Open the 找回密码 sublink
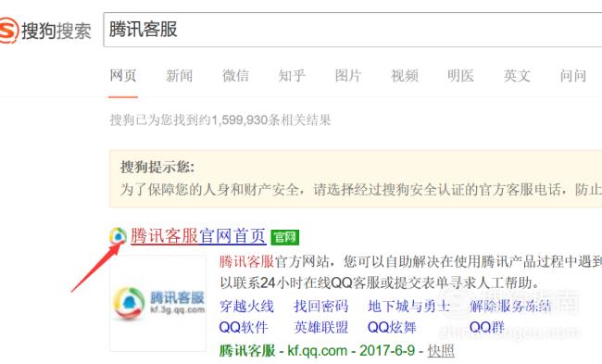This screenshot has height=364, width=602. [x=321, y=307]
